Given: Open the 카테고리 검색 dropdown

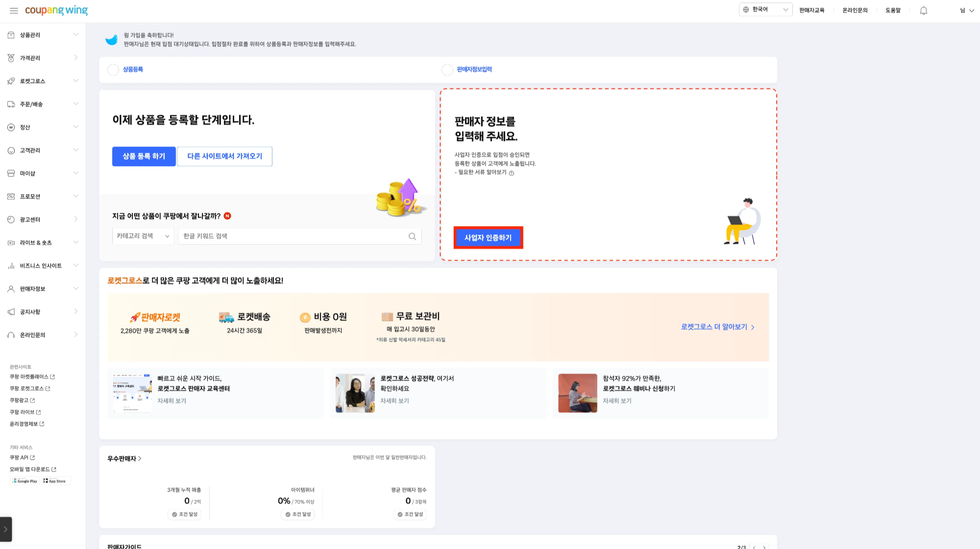Looking at the screenshot, I should [x=143, y=236].
